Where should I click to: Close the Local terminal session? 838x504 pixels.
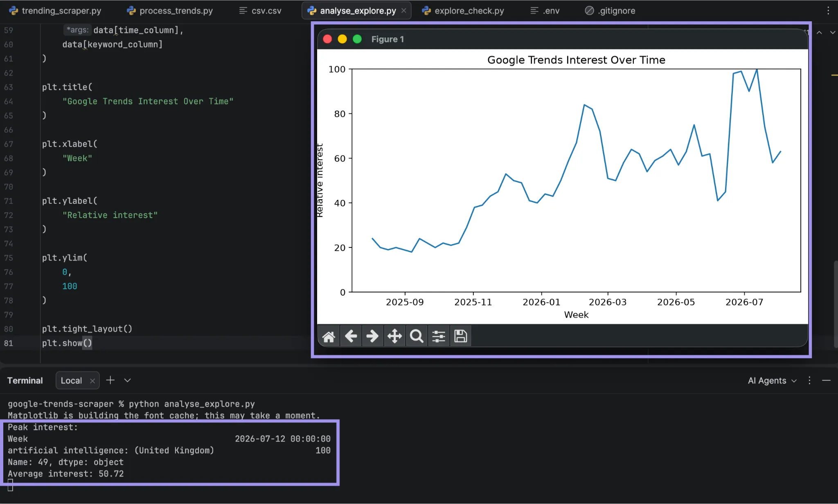(92, 381)
